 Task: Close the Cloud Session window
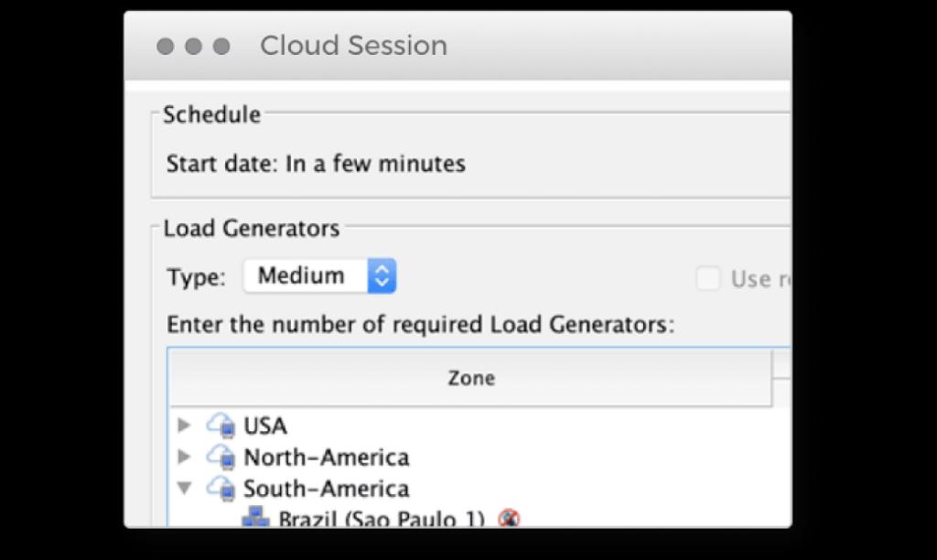pos(166,46)
